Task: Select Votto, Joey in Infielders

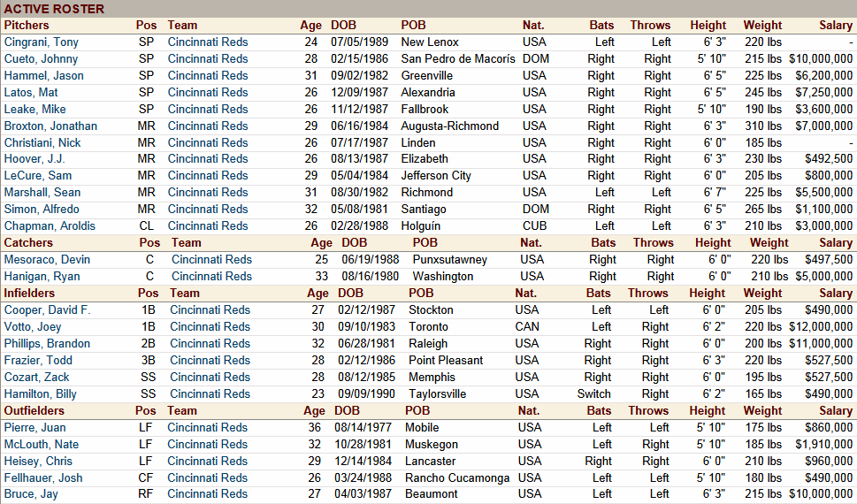Action: [34, 327]
